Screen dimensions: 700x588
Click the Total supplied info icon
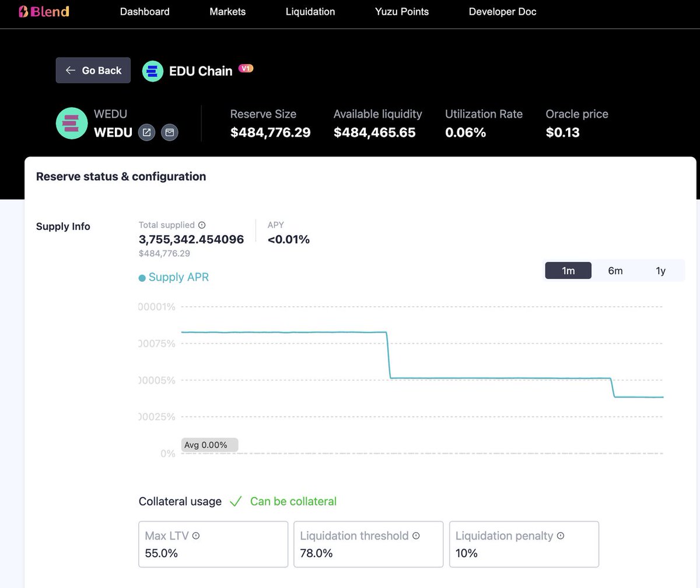click(x=202, y=225)
